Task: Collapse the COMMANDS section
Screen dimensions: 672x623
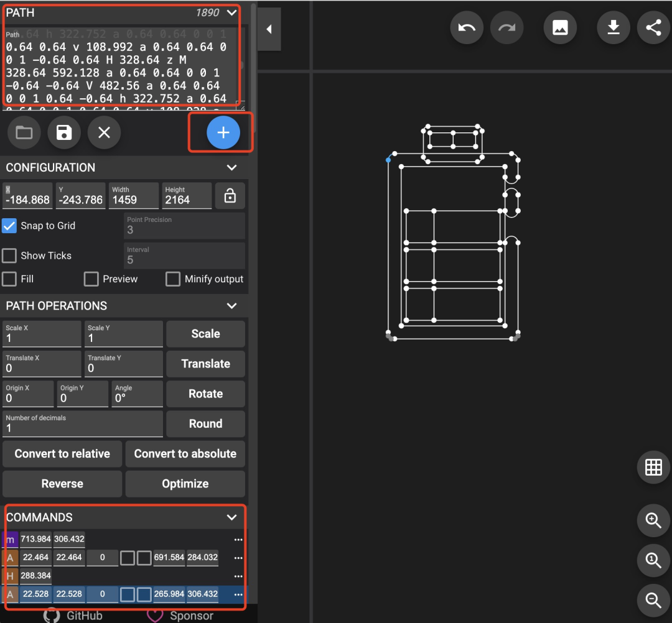Action: click(x=231, y=517)
